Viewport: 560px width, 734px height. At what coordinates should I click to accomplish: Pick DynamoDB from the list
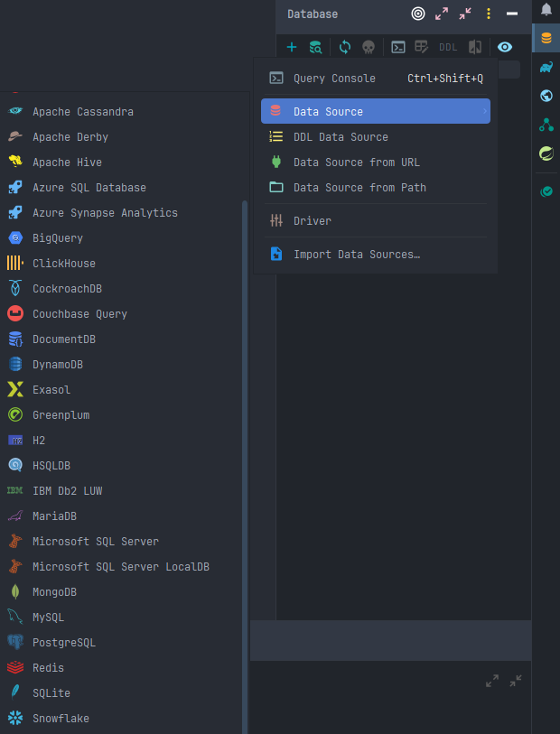coord(123,364)
